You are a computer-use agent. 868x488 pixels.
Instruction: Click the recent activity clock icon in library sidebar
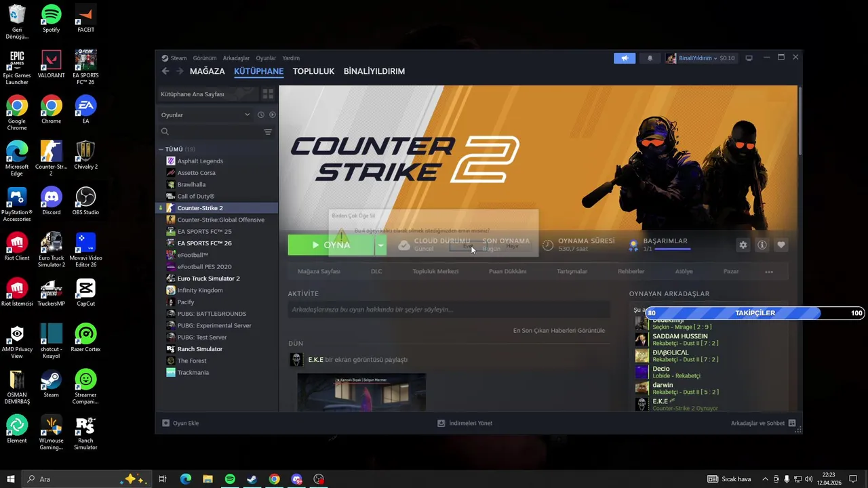tap(261, 115)
